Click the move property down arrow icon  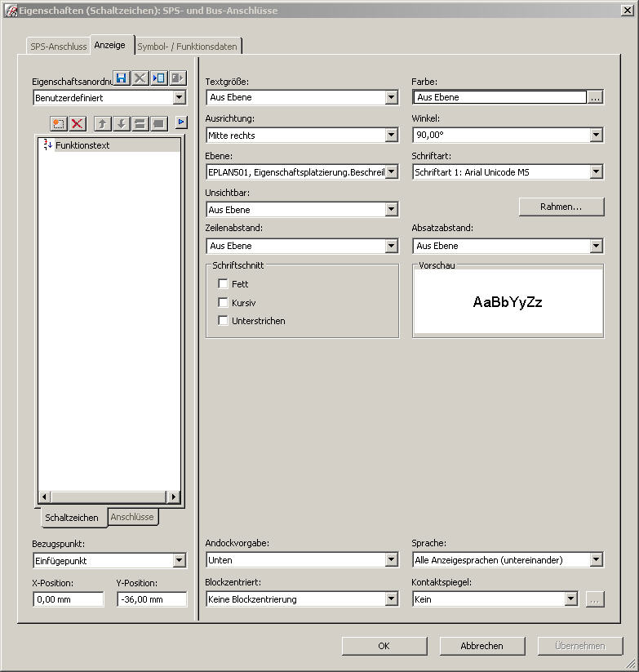click(x=122, y=124)
